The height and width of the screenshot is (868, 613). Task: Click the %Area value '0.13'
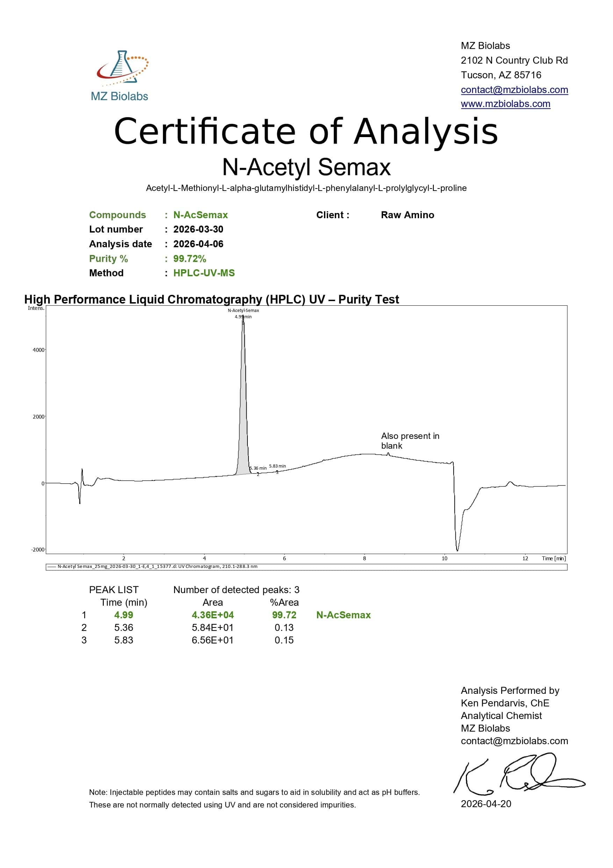[x=284, y=627]
